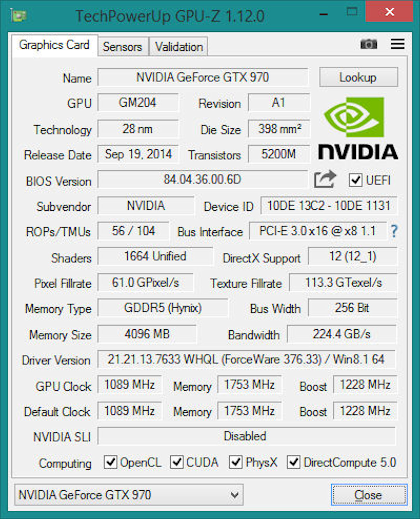The width and height of the screenshot is (420, 519).
Task: Click the Close button
Action: click(369, 495)
